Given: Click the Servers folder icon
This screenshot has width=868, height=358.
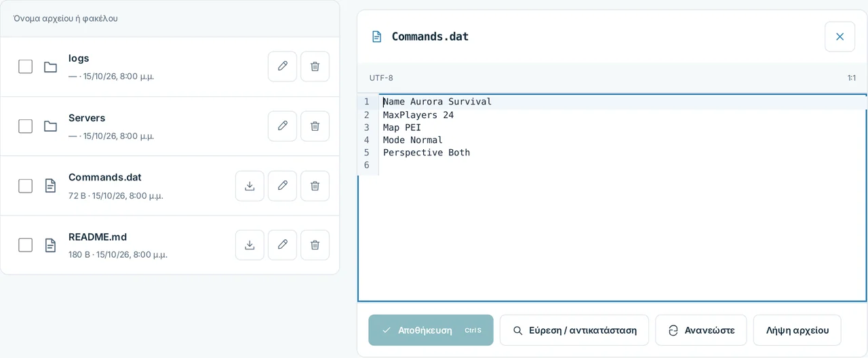Looking at the screenshot, I should (50, 126).
